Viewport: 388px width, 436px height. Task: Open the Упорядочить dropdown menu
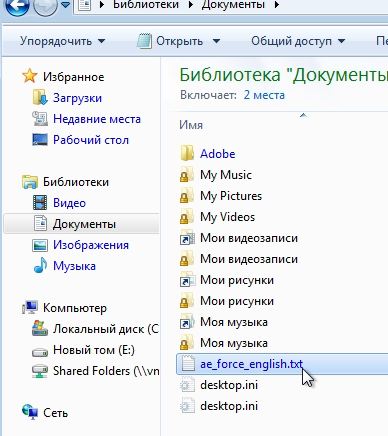click(63, 41)
